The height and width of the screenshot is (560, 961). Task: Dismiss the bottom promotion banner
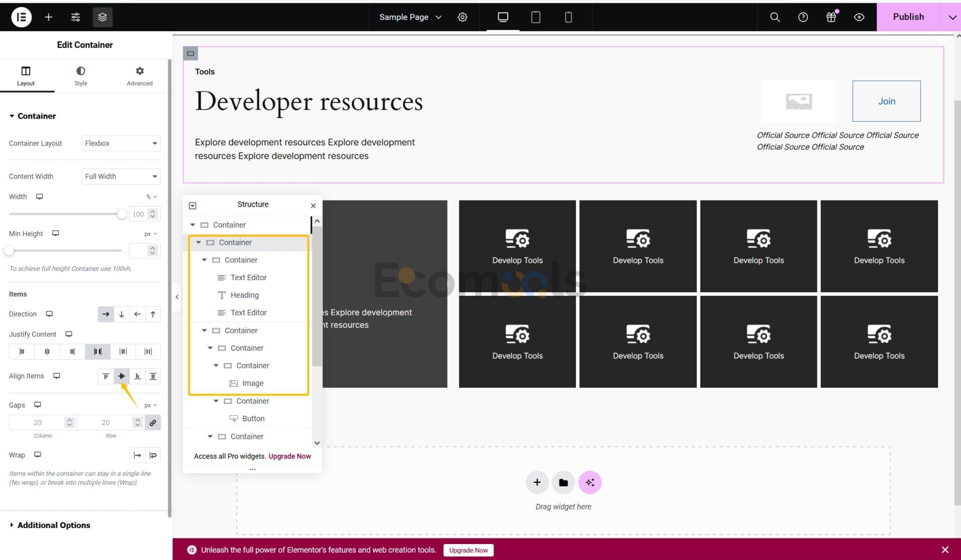(x=944, y=550)
